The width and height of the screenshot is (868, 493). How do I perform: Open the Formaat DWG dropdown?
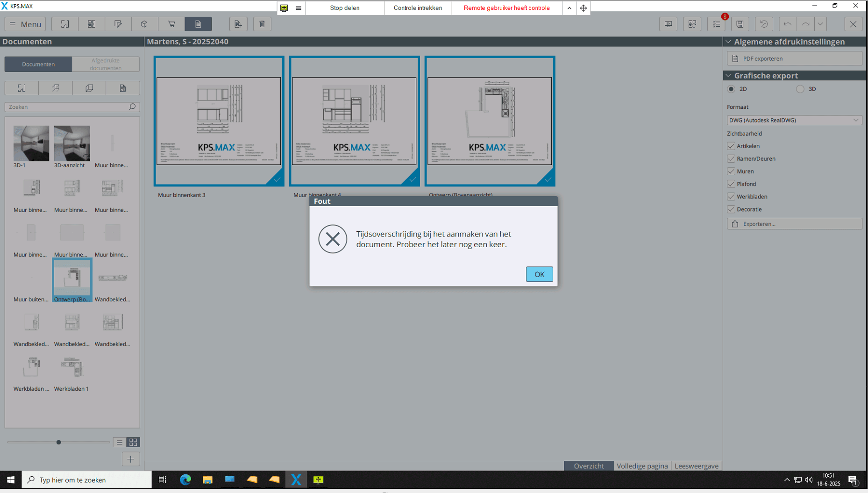coord(794,120)
